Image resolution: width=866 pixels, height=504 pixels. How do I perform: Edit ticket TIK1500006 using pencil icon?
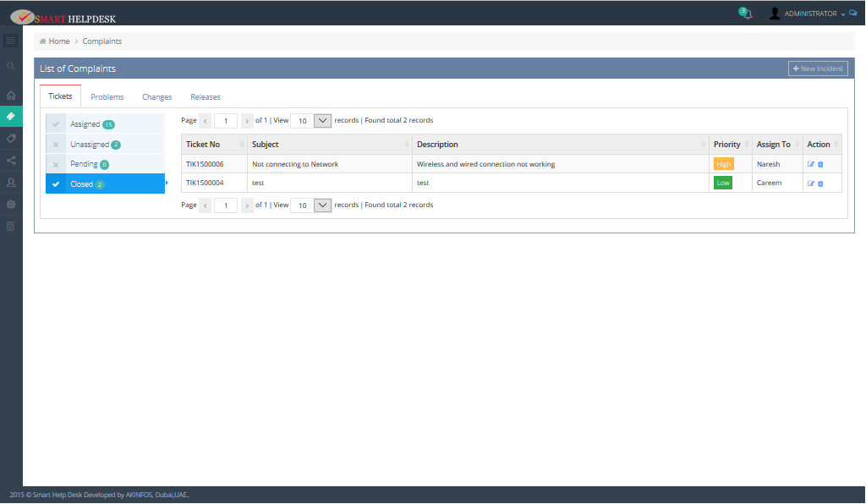(811, 164)
